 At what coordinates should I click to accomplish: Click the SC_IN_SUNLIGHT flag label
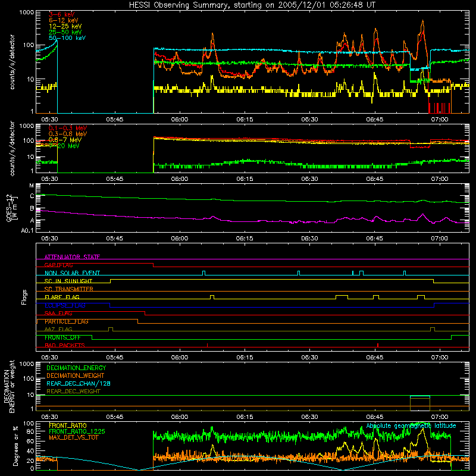click(68, 281)
